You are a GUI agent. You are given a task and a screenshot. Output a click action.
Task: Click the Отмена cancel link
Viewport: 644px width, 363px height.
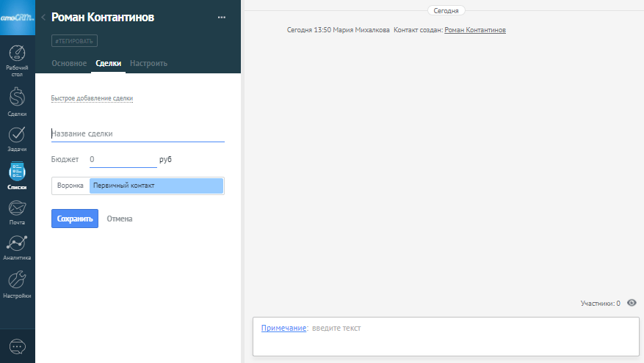[x=119, y=219]
